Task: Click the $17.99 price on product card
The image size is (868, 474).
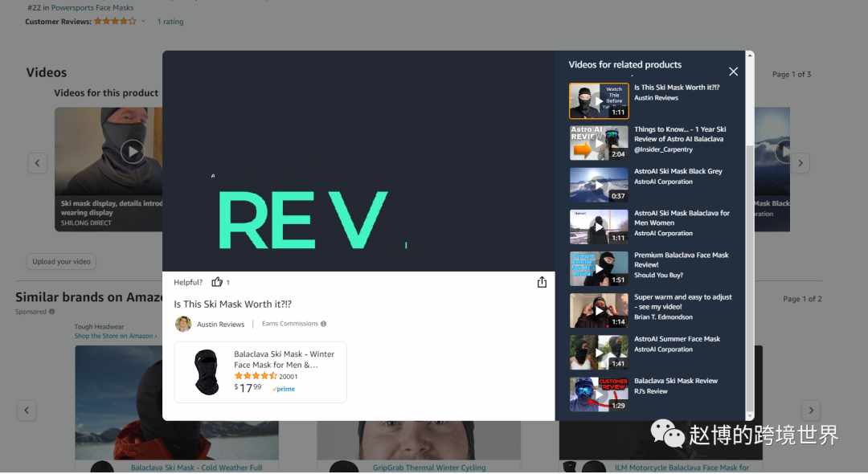Action: pos(248,388)
